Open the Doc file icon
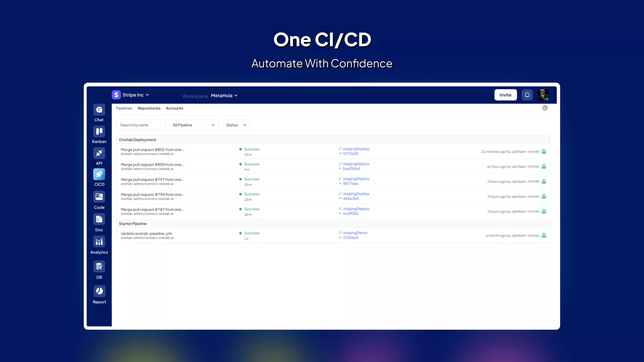Screen dimensions: 644x362 tap(99, 219)
